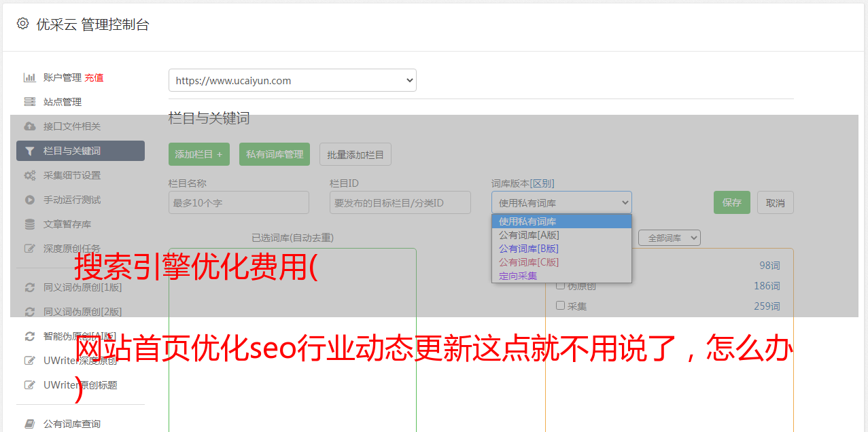Tick the 采集 checkbox

coord(561,306)
